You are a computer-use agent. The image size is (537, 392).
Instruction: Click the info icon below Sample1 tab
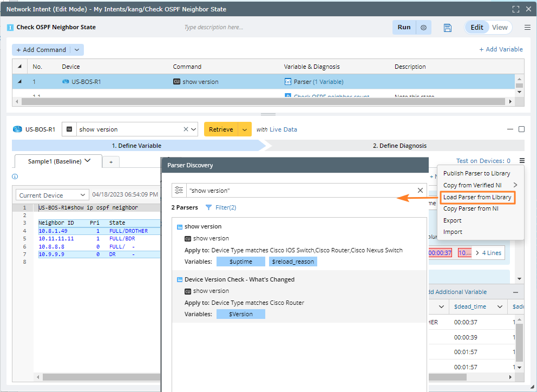click(15, 177)
